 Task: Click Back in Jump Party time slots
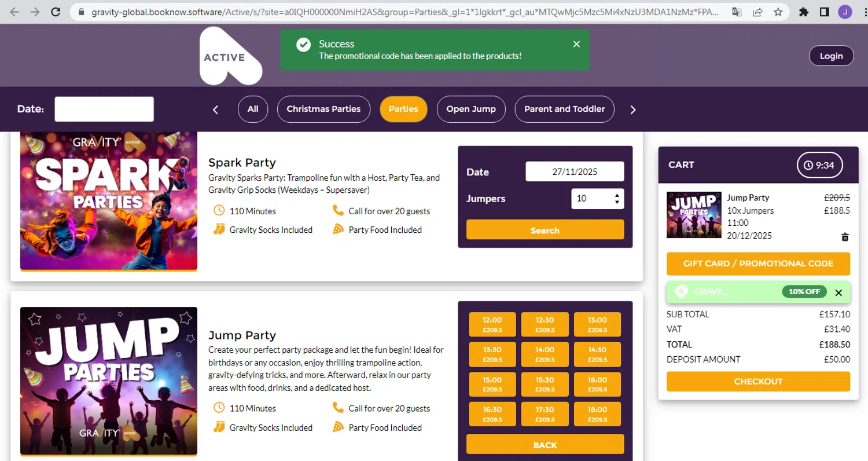click(x=545, y=444)
